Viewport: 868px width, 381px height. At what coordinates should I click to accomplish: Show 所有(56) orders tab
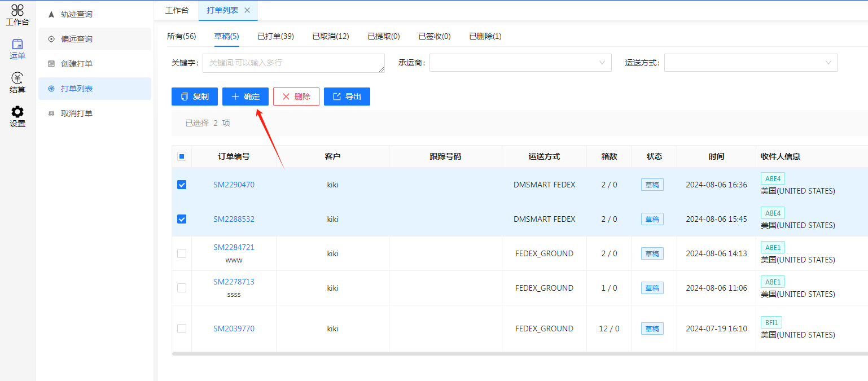pos(181,36)
